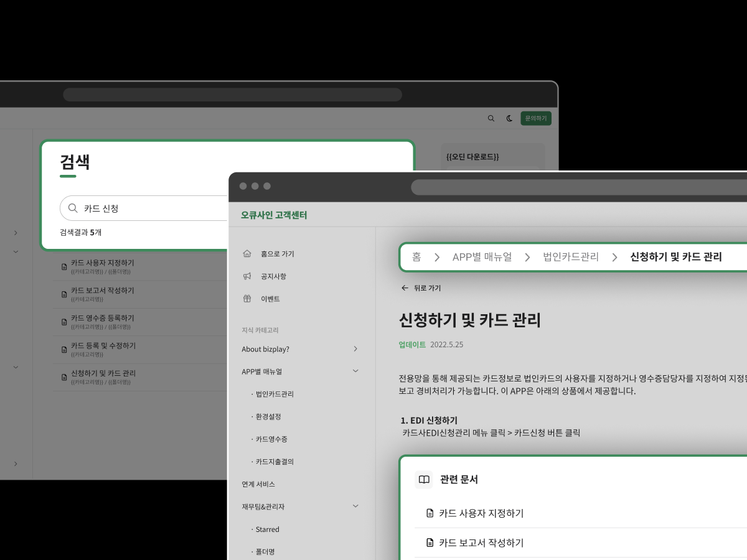This screenshot has height=560, width=747.
Task: Select Starred in sidebar
Action: click(268, 530)
